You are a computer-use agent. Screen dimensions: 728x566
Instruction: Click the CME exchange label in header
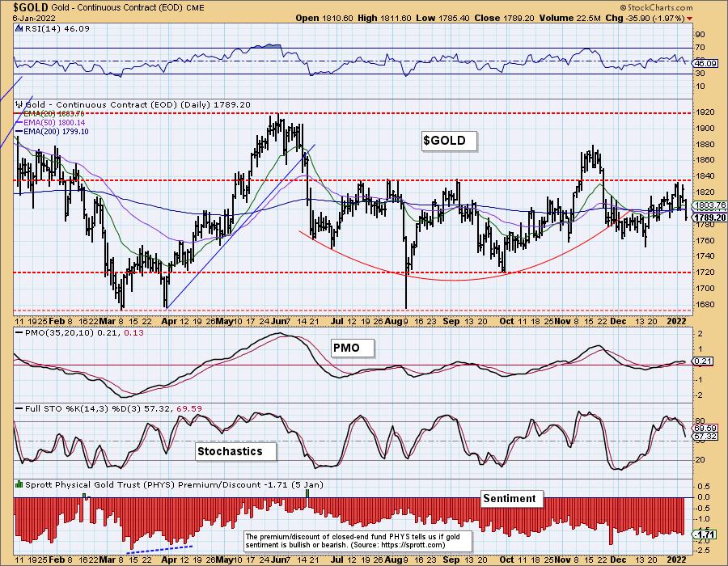tap(195, 8)
